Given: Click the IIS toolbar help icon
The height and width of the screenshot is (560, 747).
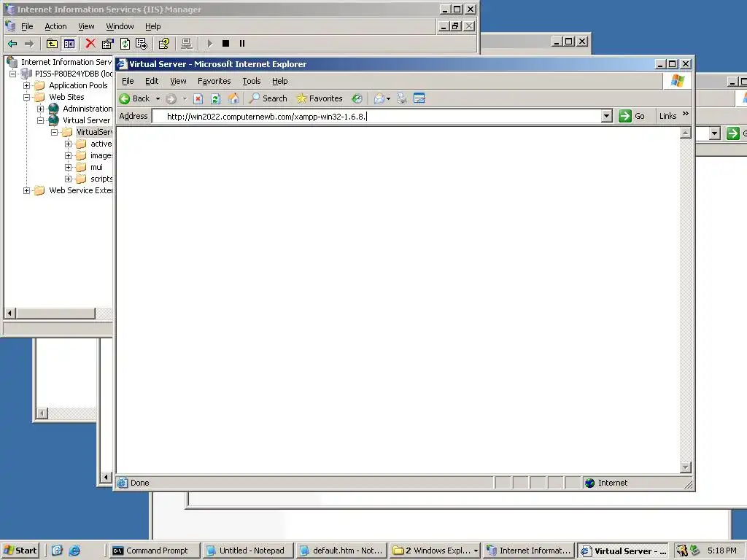Looking at the screenshot, I should click(164, 44).
